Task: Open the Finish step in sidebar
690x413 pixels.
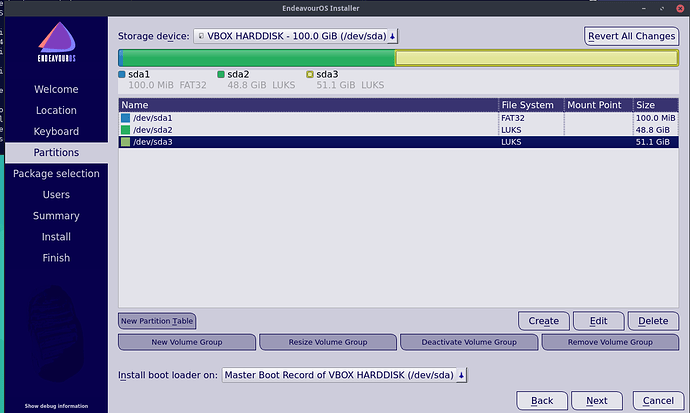Action: 56,258
